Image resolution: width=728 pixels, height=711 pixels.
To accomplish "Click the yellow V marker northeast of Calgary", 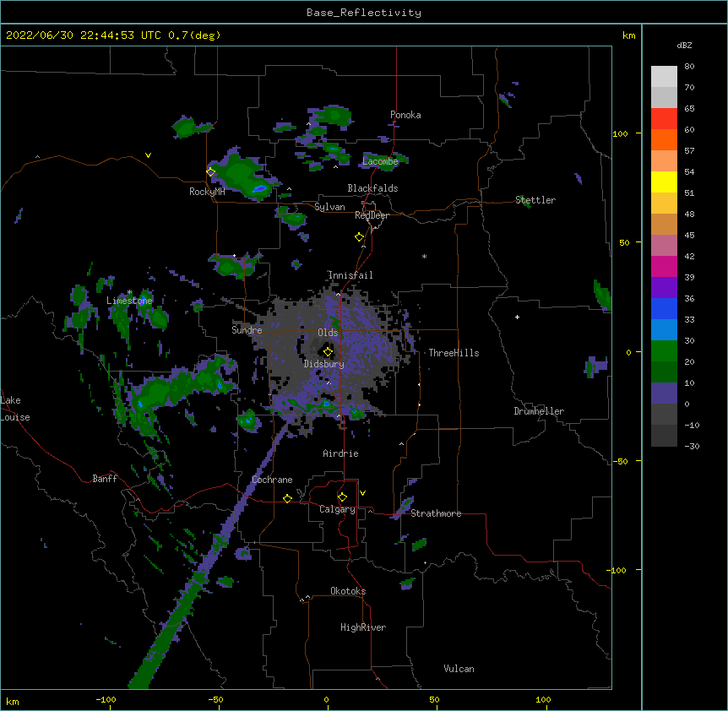I will pos(362,493).
